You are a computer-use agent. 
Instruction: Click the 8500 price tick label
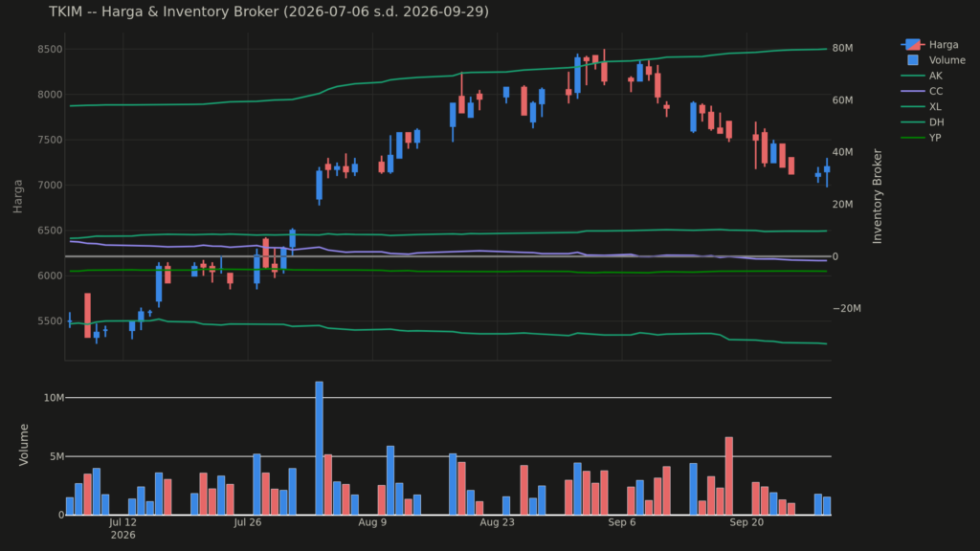click(50, 50)
